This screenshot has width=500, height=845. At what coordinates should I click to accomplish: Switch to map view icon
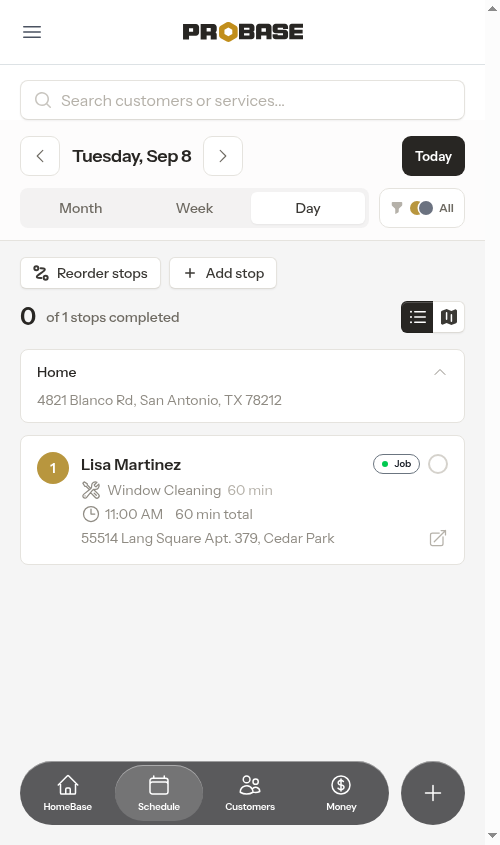click(x=449, y=317)
